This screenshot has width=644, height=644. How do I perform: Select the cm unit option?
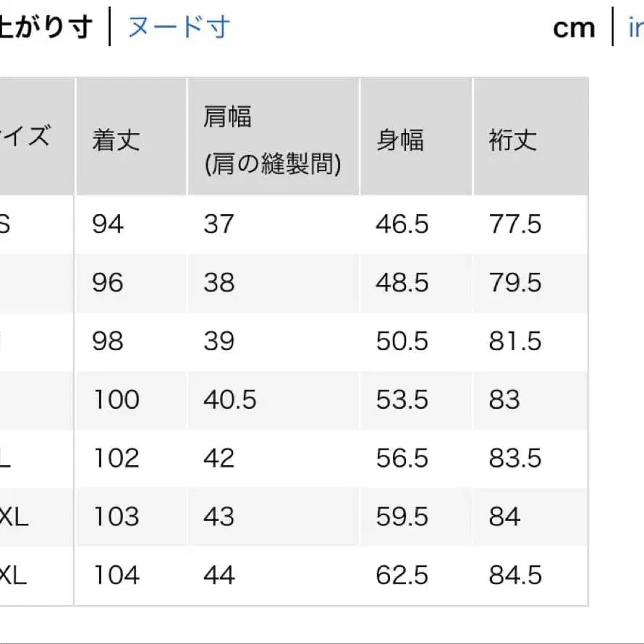pos(574,27)
